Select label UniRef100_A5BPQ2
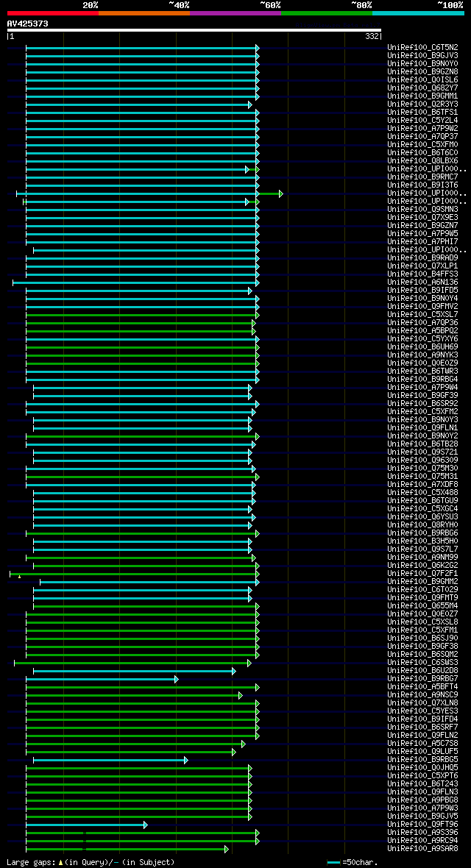This screenshot has height=868, width=471. pyautogui.click(x=422, y=331)
